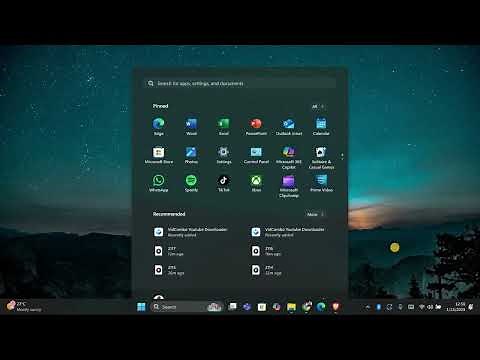
Task: Open Microsoft 365 Copilot
Action: click(x=289, y=157)
